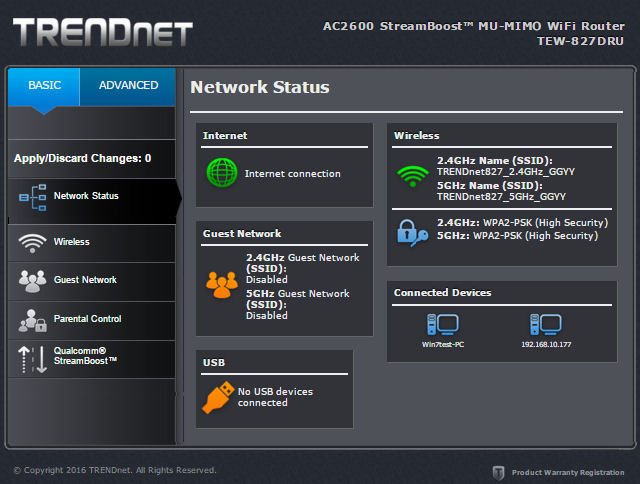Click the Internet connection status text
Viewport: 640px width, 484px height.
[x=292, y=174]
